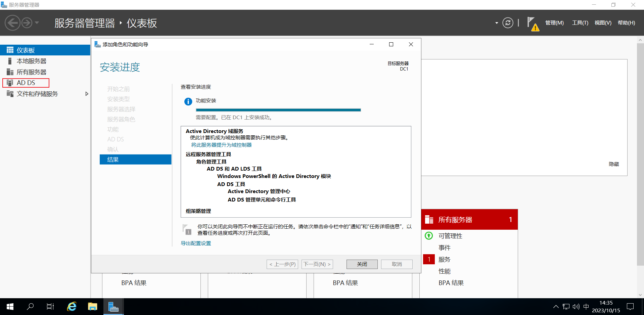Select 结果 step in wizard
The height and width of the screenshot is (315, 644).
[135, 160]
